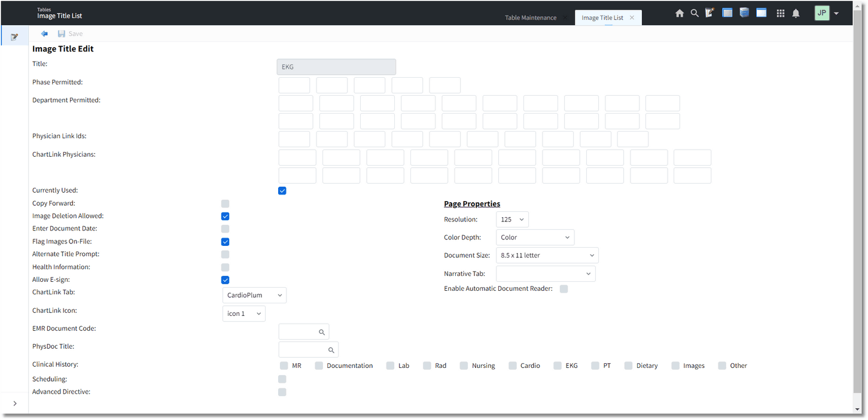Uncheck Image Deletion Allowed
The width and height of the screenshot is (868, 420).
point(226,217)
